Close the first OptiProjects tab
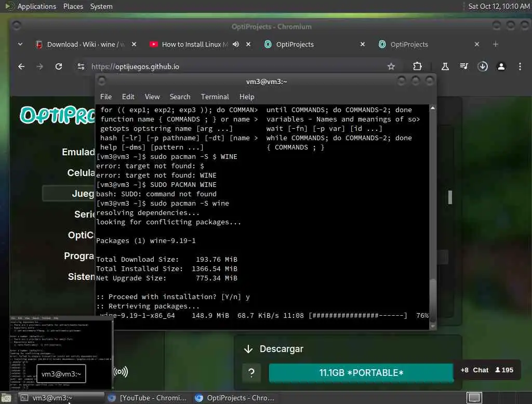The width and height of the screenshot is (532, 404). pos(362,45)
